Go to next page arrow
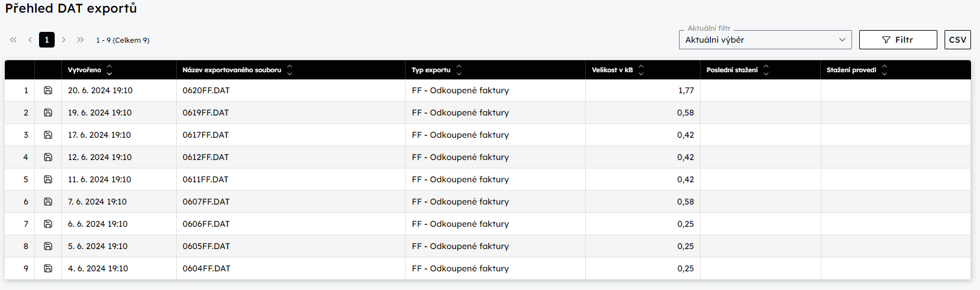This screenshot has height=290, width=980. 64,40
